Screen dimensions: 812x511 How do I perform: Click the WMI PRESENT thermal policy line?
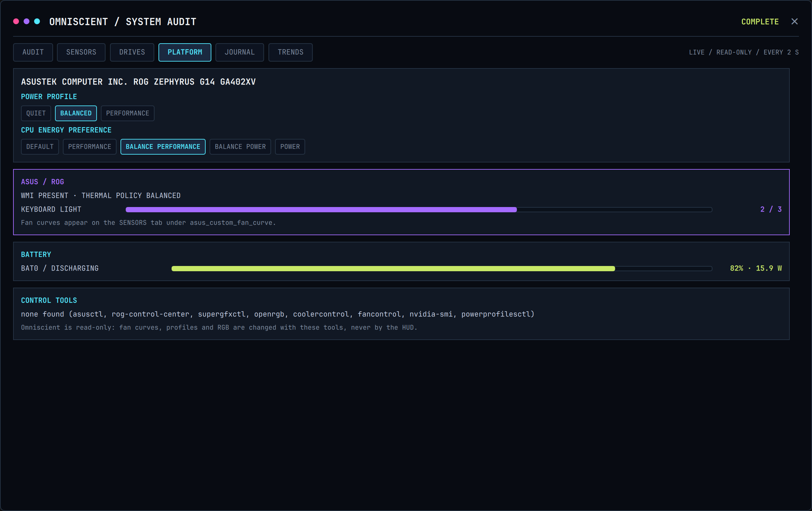click(101, 196)
